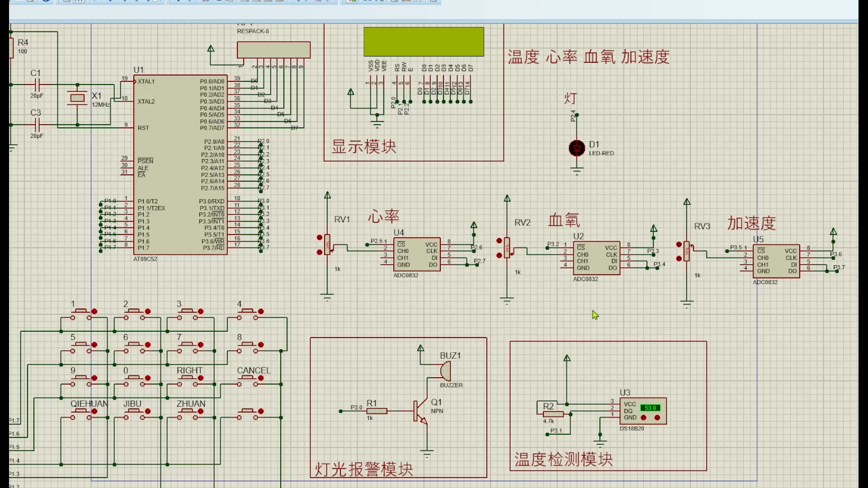This screenshot has height=488, width=868.
Task: Click the CANCEL keypad pushbutton
Action: pos(247,380)
